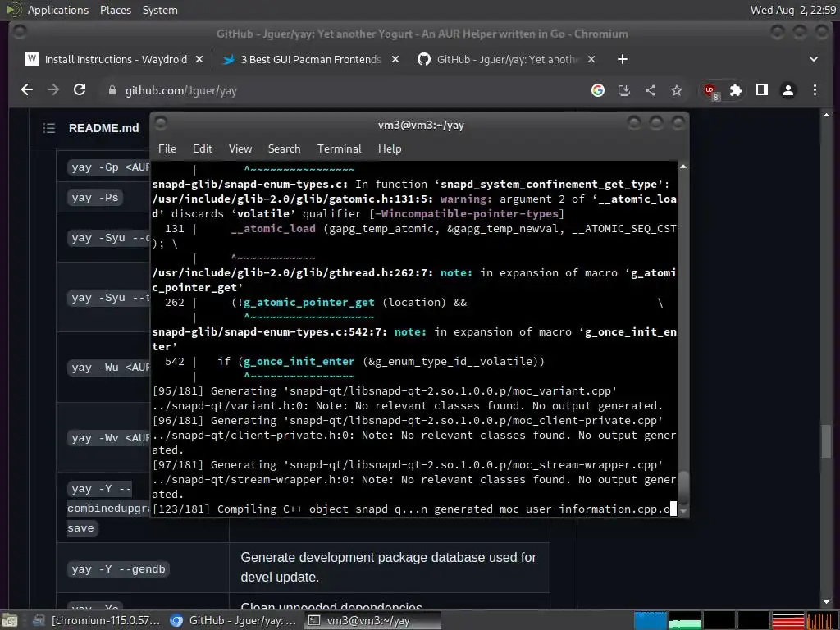Open the uBlock Origin extension icon
This screenshot has height=630, width=840.
coord(710,91)
